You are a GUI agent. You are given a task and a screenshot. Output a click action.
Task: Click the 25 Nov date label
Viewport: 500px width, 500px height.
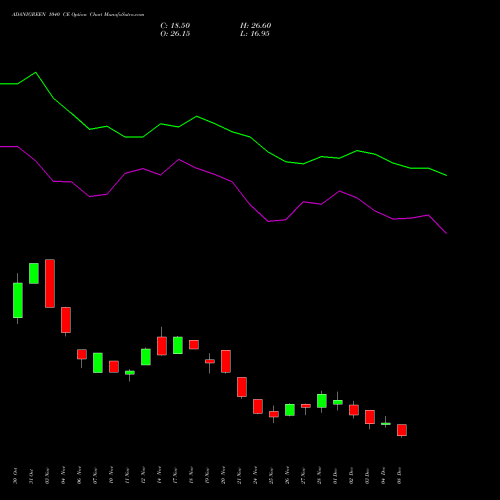click(x=271, y=476)
